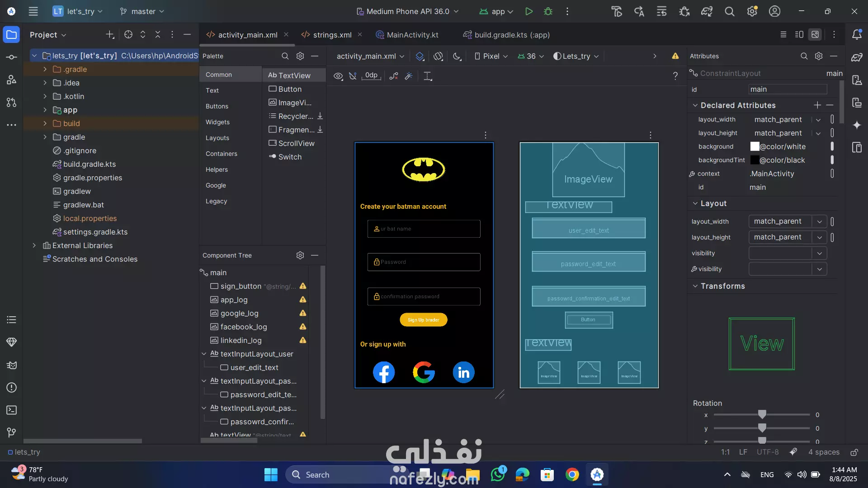Select the Layouts palette category
Screen dimensions: 868x488
click(x=217, y=138)
